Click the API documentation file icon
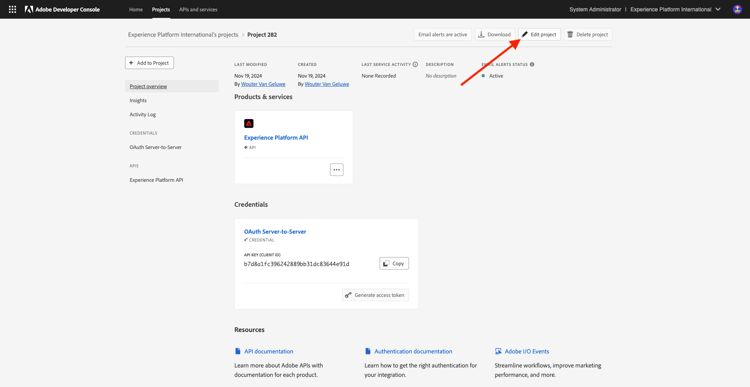 tap(238, 351)
